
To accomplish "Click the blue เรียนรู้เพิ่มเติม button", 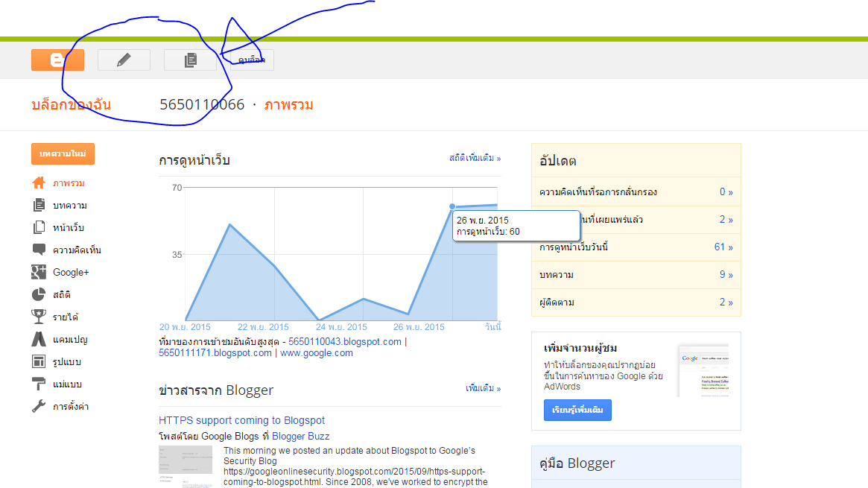I will (x=577, y=410).
